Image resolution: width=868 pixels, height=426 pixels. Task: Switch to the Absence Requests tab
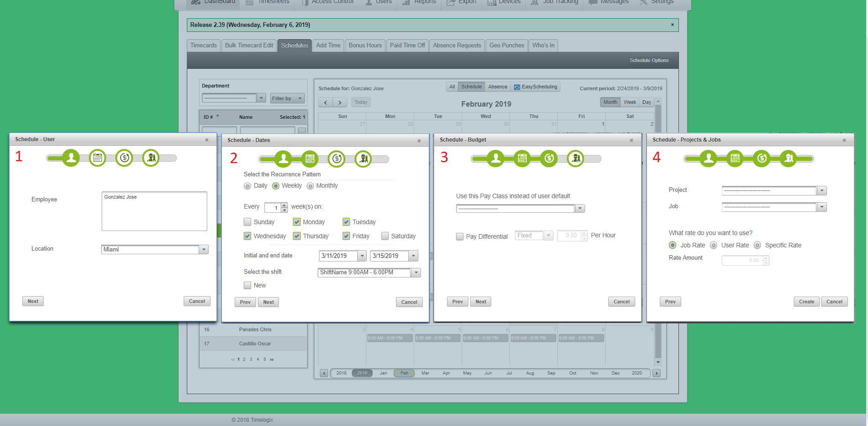click(x=457, y=46)
